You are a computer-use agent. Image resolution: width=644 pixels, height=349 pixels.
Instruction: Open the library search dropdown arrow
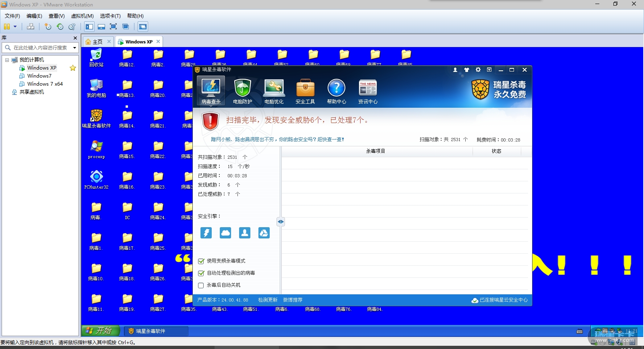pyautogui.click(x=74, y=48)
